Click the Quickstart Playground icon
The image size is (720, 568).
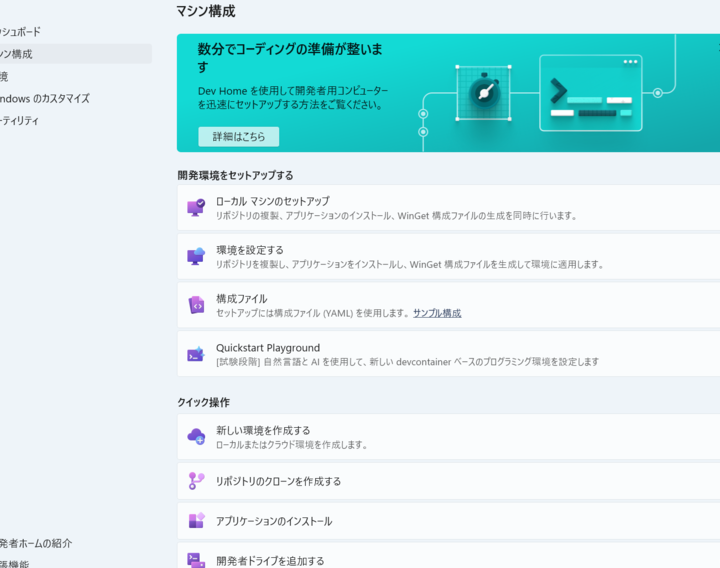(196, 354)
